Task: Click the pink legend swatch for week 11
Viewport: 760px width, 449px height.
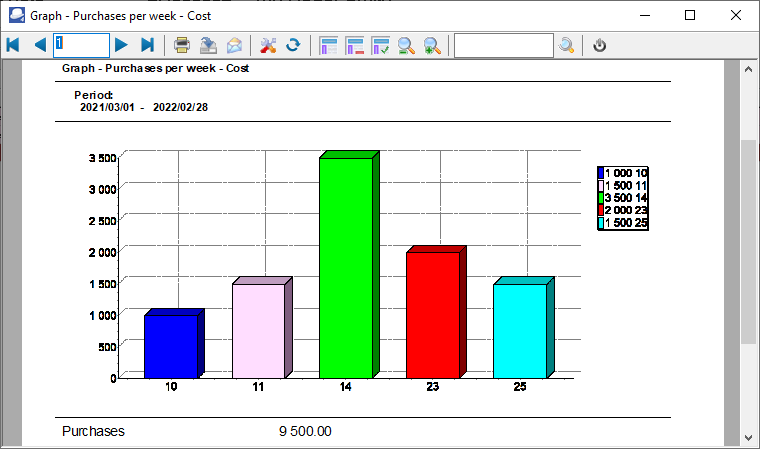Action: click(601, 186)
